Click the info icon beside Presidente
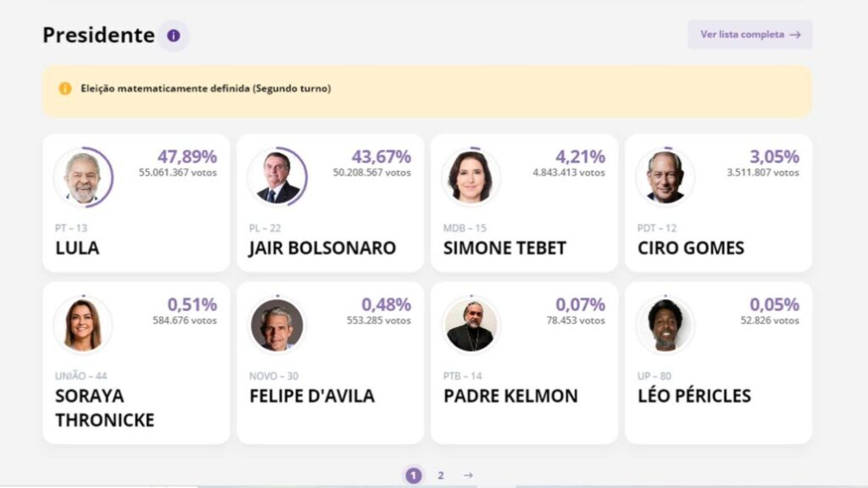 (x=173, y=36)
